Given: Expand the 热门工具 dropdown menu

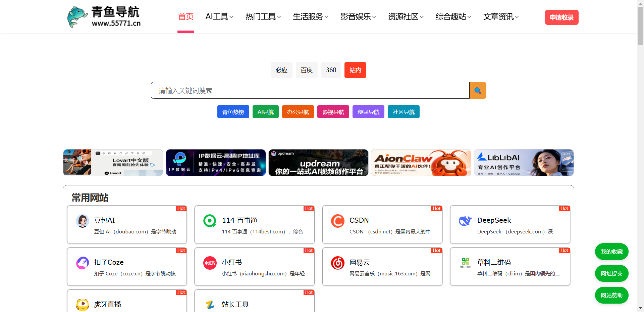Looking at the screenshot, I should (x=263, y=17).
